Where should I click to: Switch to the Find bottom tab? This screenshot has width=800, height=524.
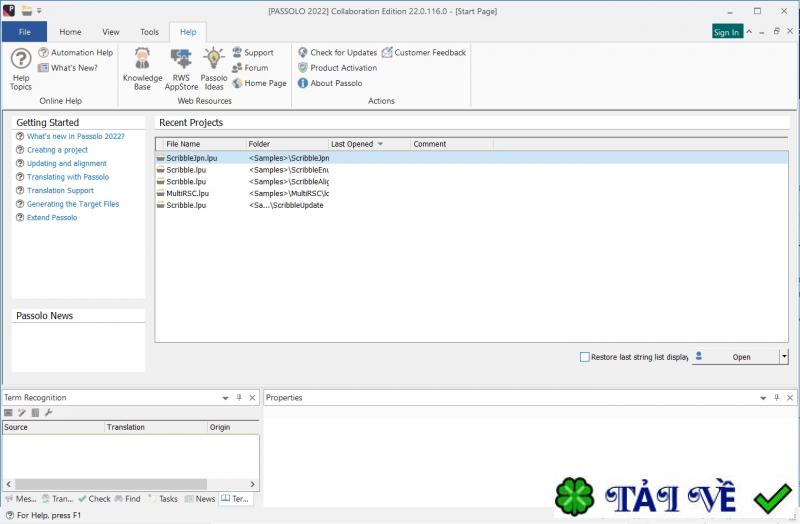pos(128,499)
